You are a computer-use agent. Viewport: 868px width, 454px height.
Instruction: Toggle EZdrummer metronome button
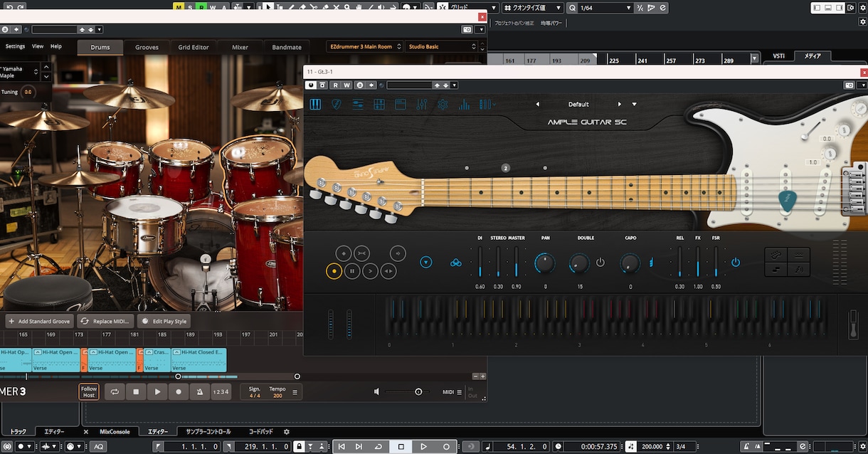200,391
